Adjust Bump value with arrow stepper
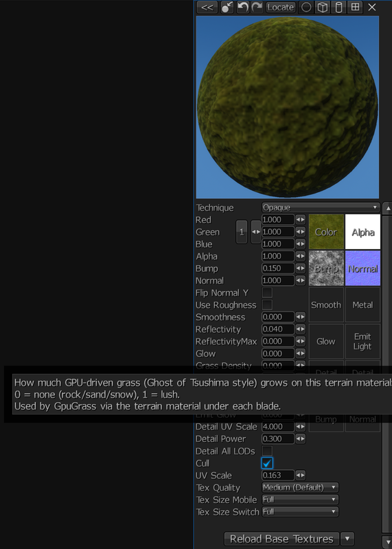Screen dimensions: 392x549 (300, 268)
